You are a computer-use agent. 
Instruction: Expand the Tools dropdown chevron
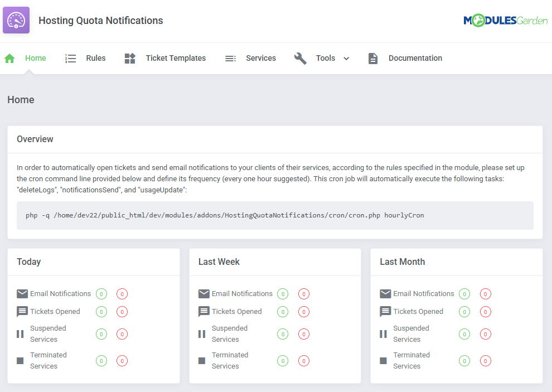point(346,59)
